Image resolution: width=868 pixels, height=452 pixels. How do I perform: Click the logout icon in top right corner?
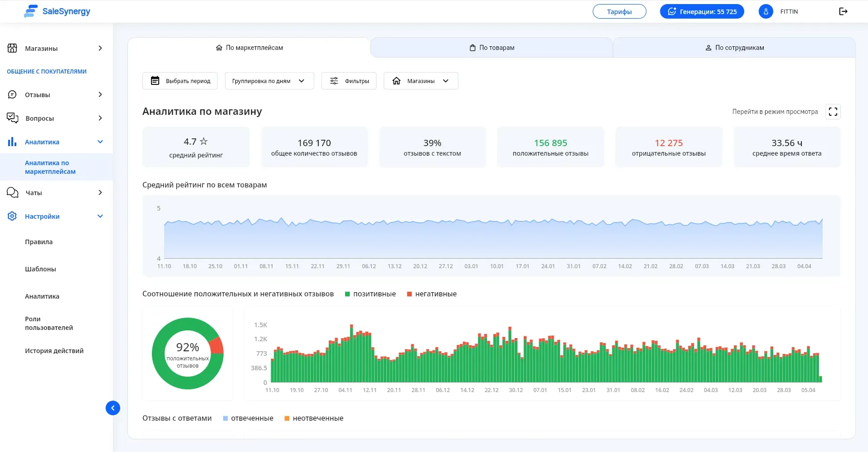pos(844,11)
